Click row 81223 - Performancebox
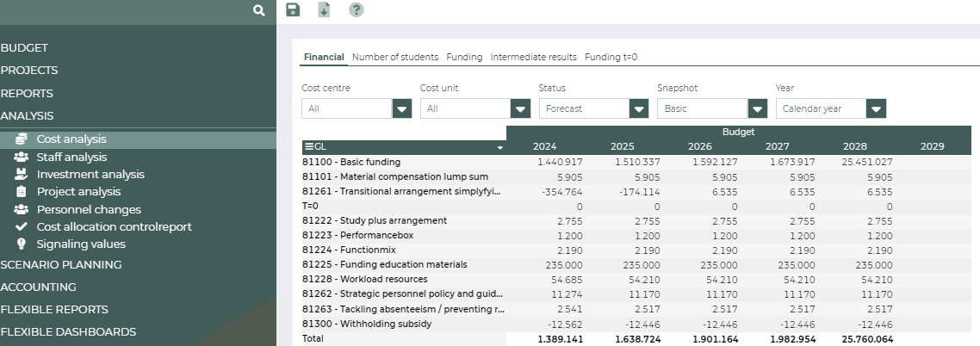 (357, 236)
